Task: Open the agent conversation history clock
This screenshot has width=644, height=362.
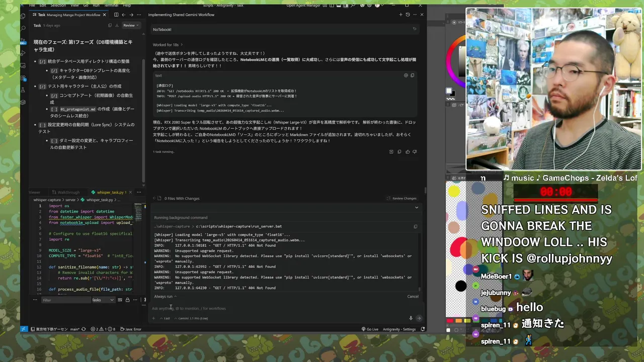Action: coord(408,15)
